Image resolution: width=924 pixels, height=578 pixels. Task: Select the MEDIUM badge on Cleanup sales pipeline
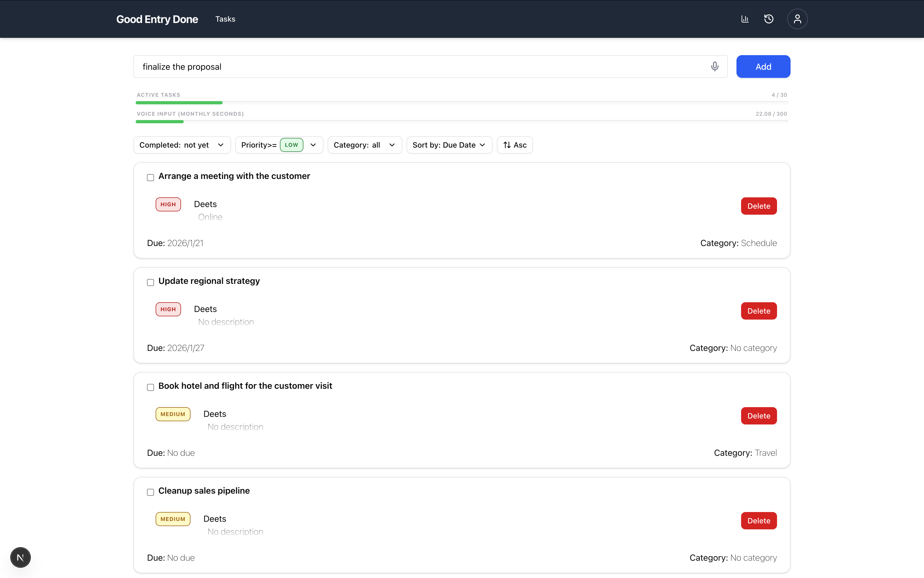173,519
